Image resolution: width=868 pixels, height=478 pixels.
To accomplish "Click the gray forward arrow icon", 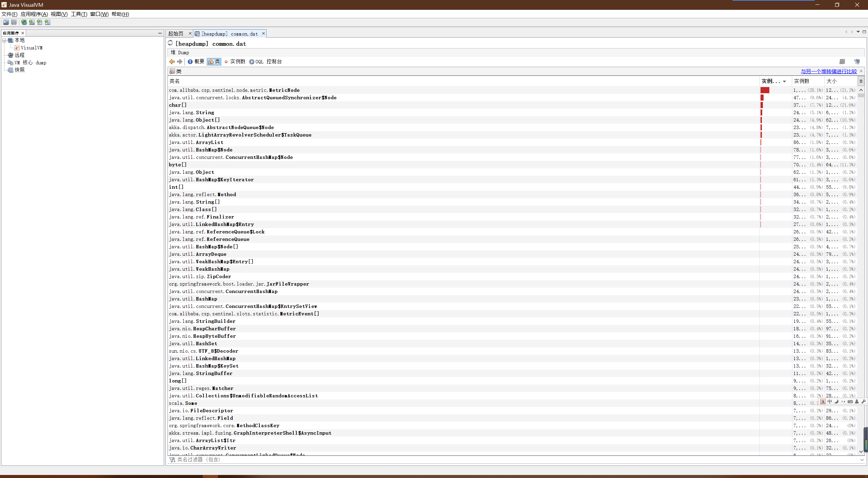I will tap(180, 62).
